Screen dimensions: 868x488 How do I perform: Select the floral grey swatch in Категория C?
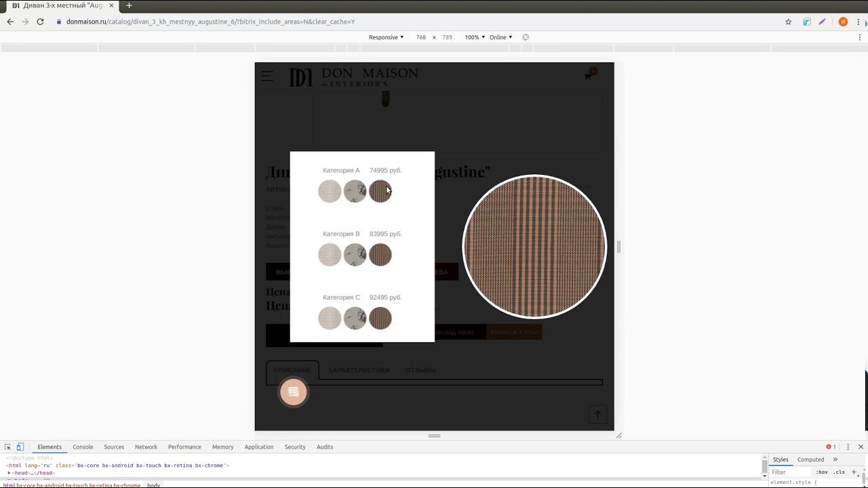coord(355,318)
